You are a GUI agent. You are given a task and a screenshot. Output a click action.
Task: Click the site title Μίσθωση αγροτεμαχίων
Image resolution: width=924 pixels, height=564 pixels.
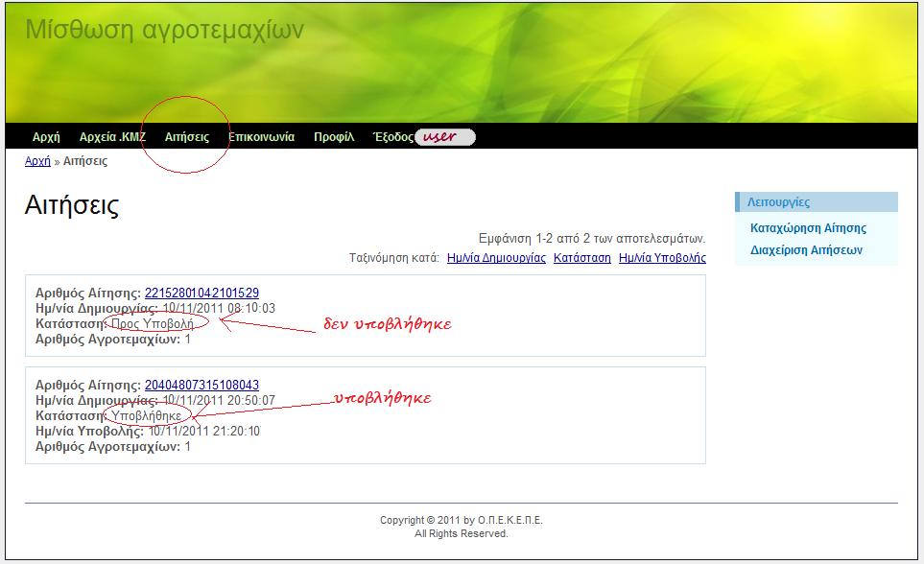(164, 30)
